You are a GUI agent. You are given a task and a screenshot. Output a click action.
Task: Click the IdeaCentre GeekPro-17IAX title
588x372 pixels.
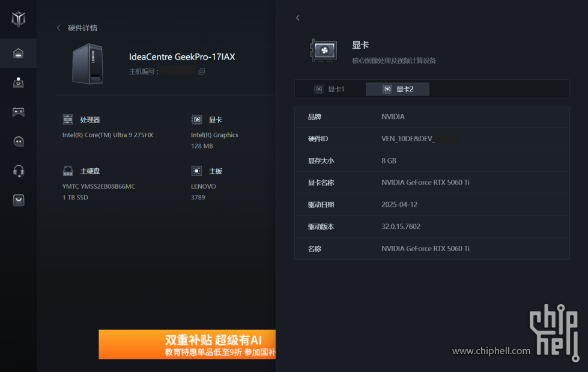pos(182,56)
